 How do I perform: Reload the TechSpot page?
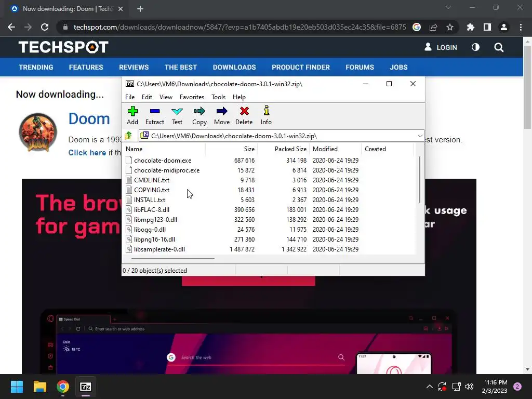[x=45, y=27]
